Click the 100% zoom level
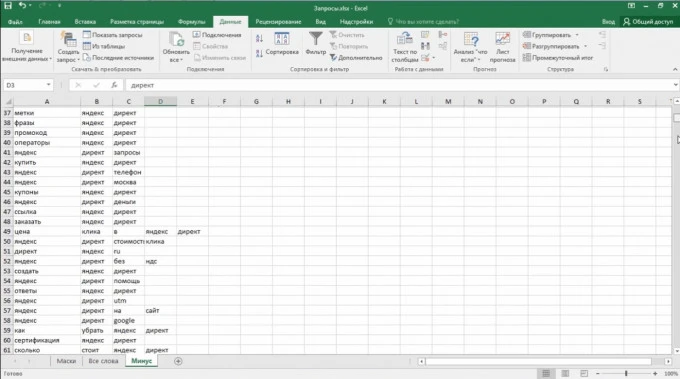This screenshot has height=379, width=680. point(670,373)
